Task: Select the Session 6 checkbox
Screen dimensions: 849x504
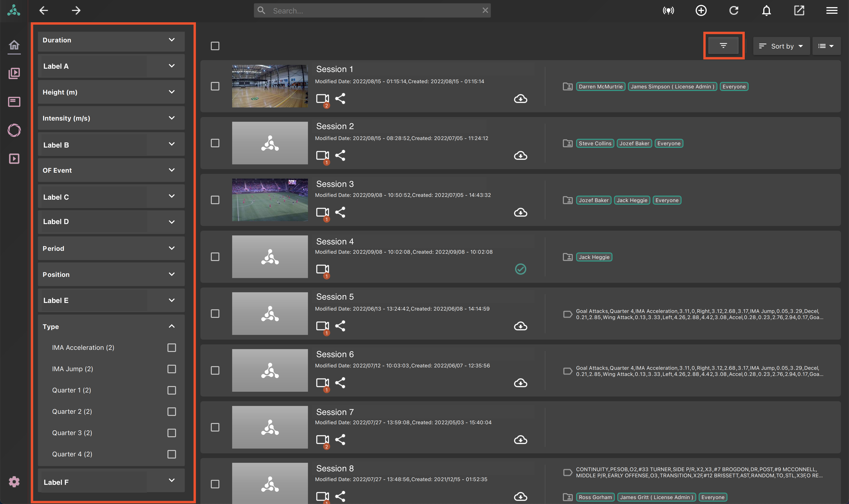Action: 215,370
